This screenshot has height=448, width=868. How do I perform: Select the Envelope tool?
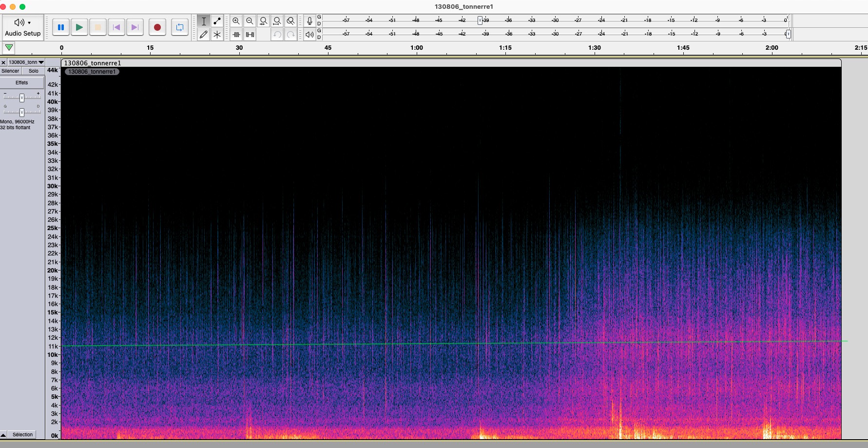(x=217, y=21)
